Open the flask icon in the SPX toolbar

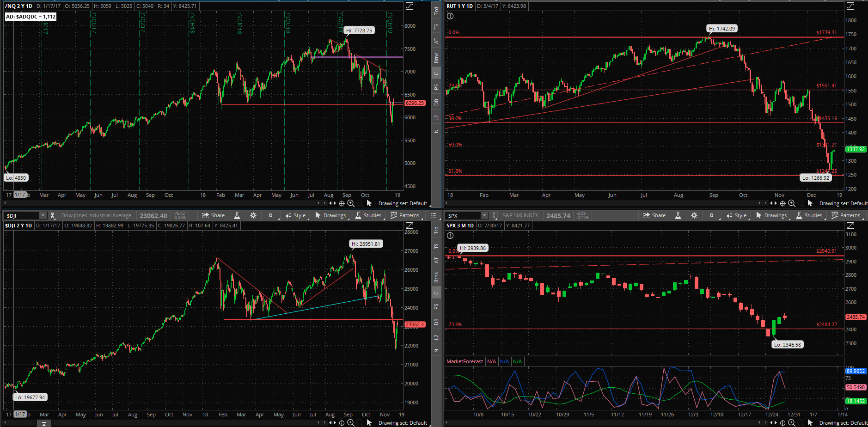coord(678,215)
